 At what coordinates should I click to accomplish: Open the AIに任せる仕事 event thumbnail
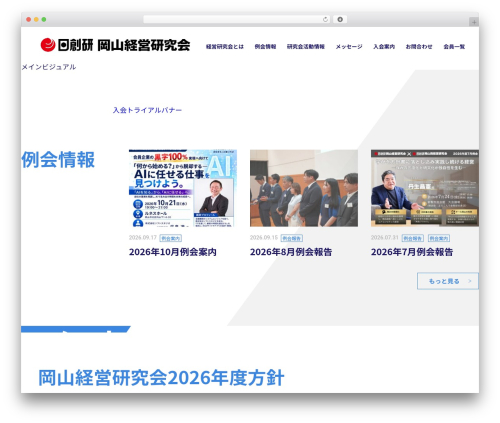(x=183, y=188)
